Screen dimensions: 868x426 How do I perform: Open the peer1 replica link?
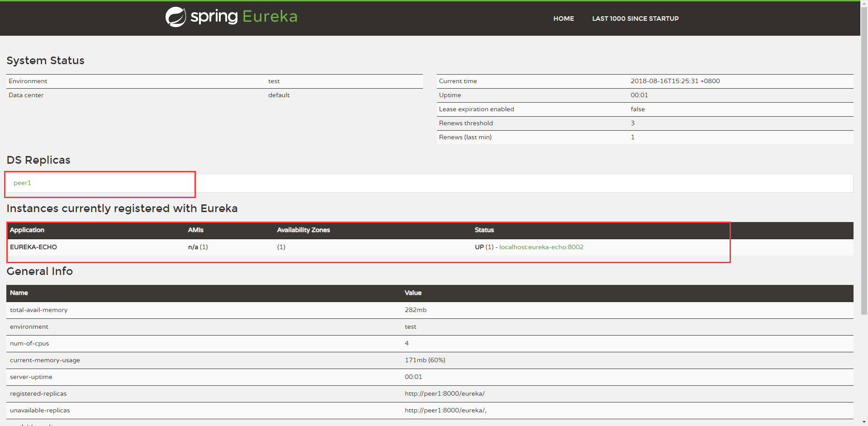coord(22,183)
